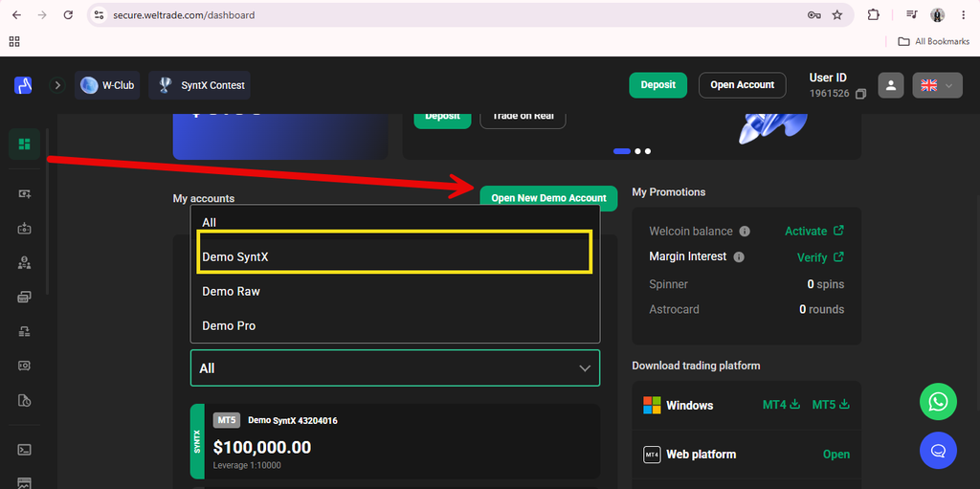The width and height of the screenshot is (980, 489).
Task: Click the info icon next to Margin Interest
Action: coord(739,257)
